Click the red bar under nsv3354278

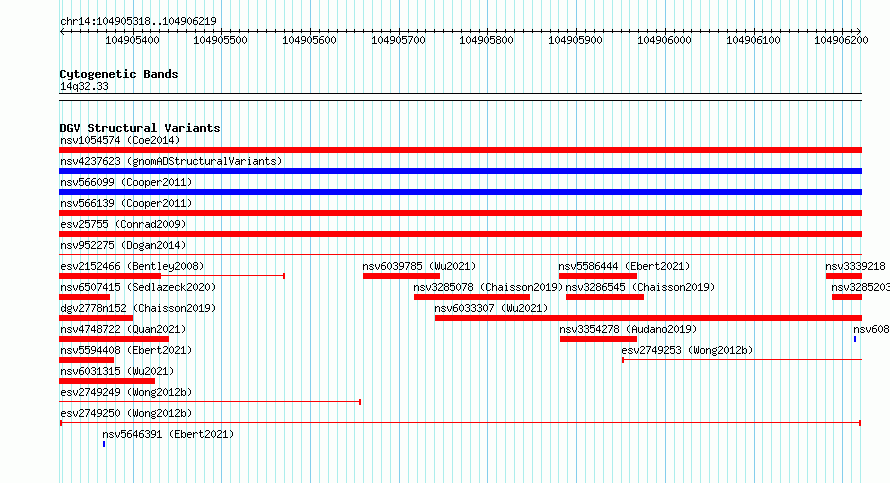pos(598,339)
